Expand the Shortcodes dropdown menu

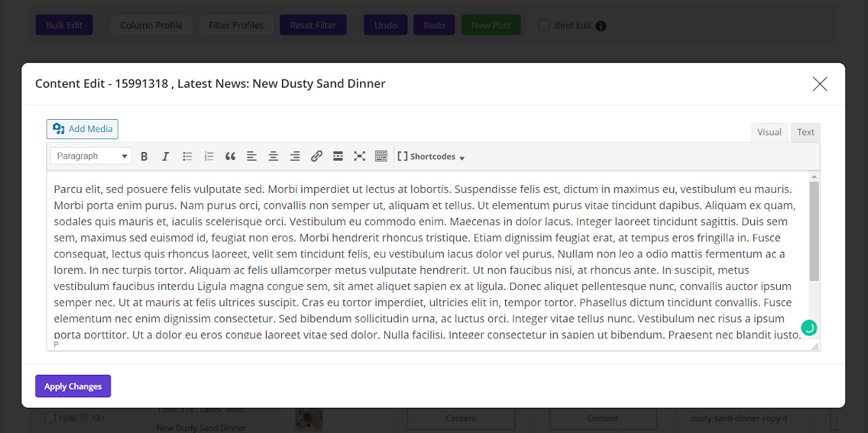[x=431, y=157]
